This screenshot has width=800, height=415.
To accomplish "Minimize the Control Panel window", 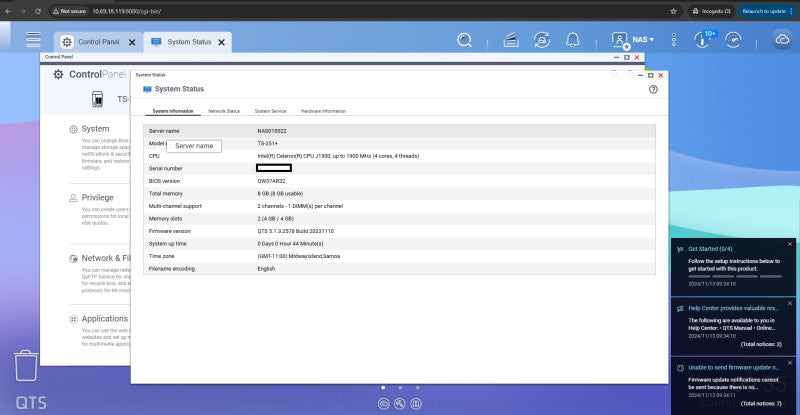I will tap(617, 57).
